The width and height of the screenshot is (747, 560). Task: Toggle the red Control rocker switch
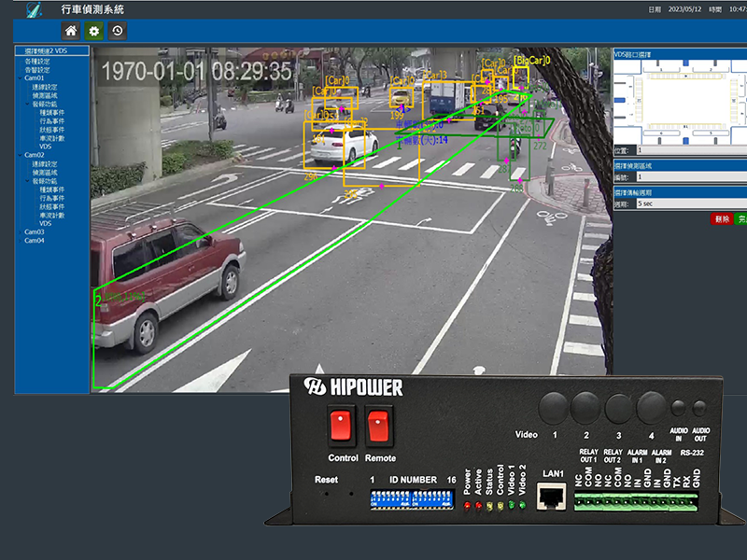342,427
